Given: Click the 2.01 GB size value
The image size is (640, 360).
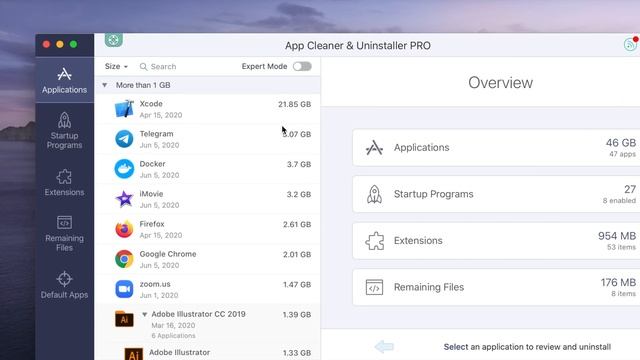Looking at the screenshot, I should [297, 255].
